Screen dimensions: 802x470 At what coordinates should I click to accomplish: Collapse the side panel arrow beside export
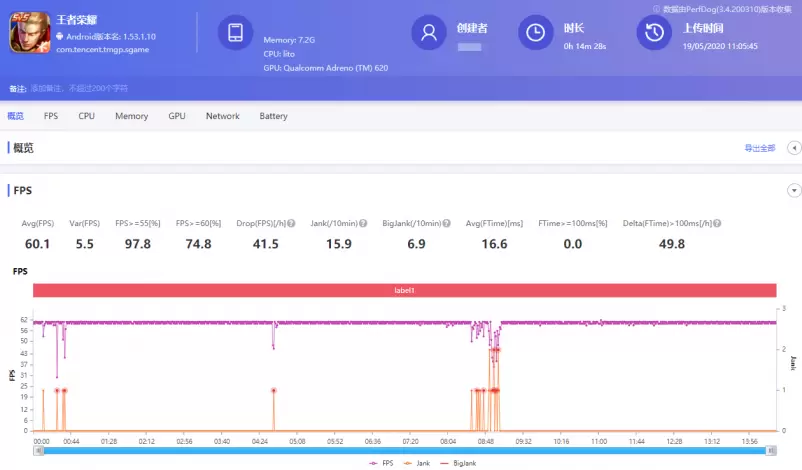tap(794, 148)
